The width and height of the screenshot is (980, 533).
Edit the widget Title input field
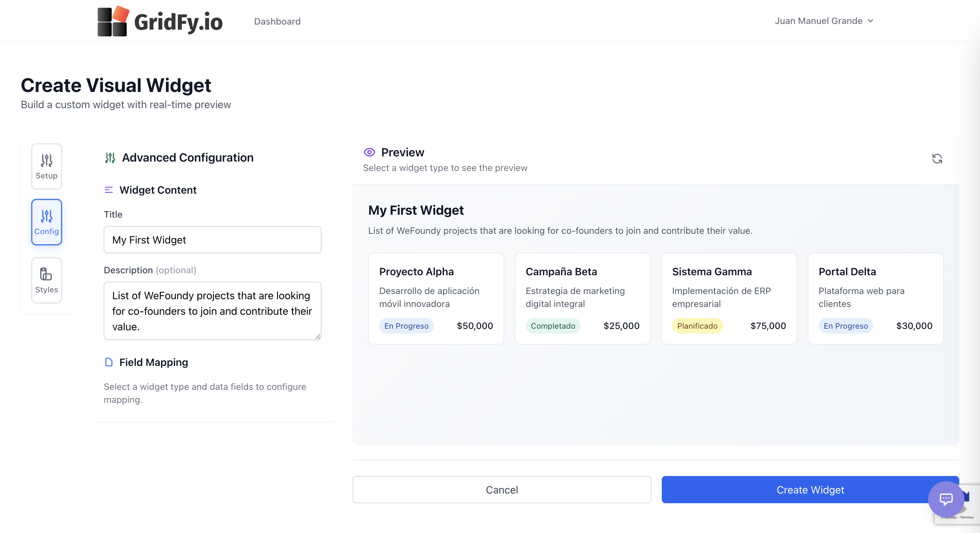click(212, 240)
